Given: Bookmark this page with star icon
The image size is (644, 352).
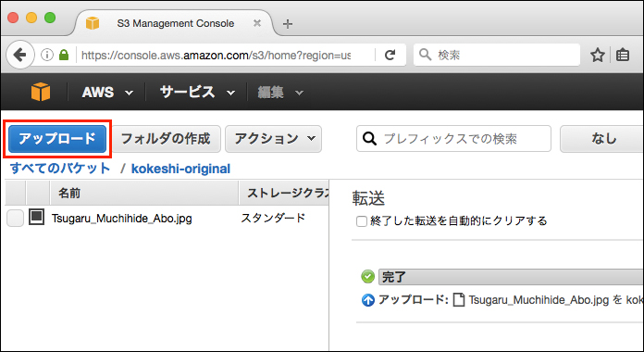Looking at the screenshot, I should 597,55.
